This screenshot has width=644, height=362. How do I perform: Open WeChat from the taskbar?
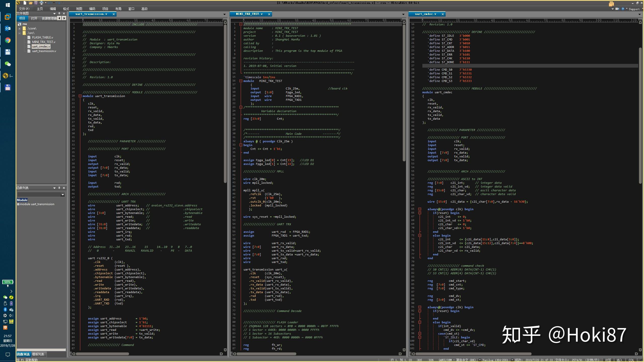(x=8, y=64)
